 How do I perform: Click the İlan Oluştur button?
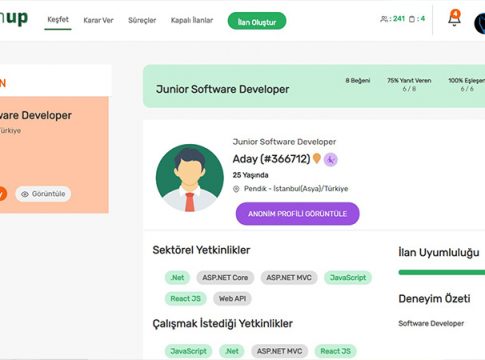click(x=257, y=21)
